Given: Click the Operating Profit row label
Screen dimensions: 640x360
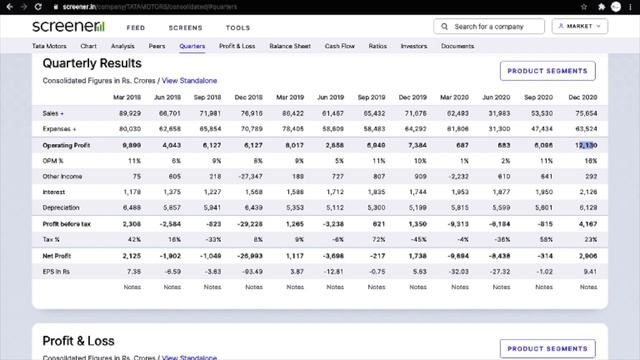Looking at the screenshot, I should point(66,145).
